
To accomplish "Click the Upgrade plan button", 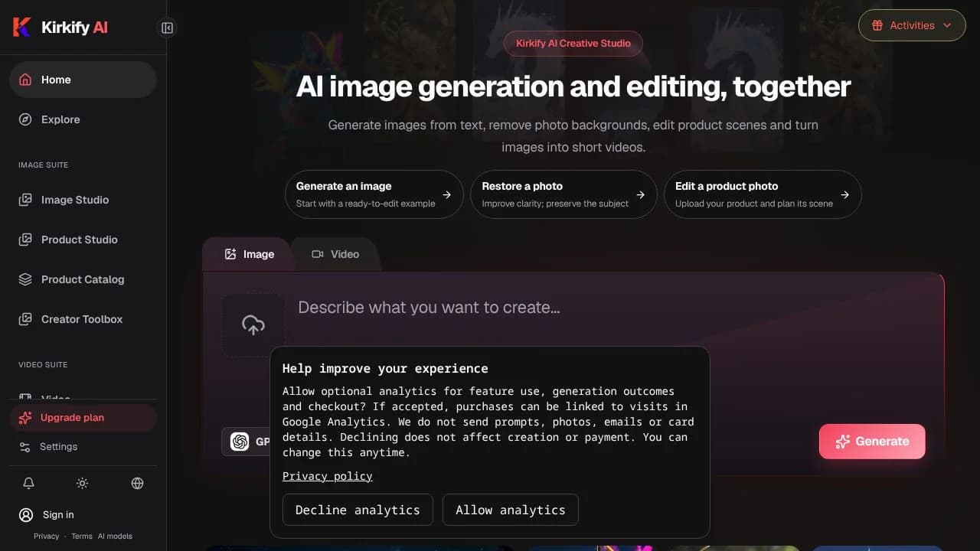I will 83,418.
